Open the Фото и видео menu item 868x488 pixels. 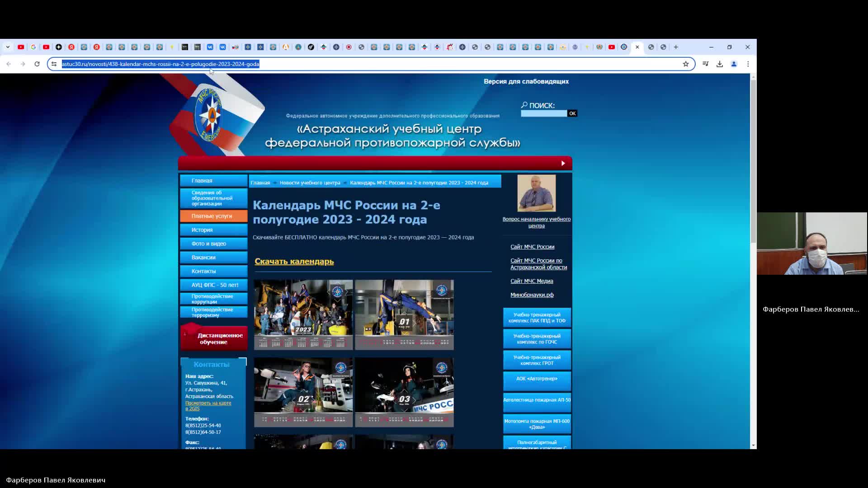coord(214,244)
